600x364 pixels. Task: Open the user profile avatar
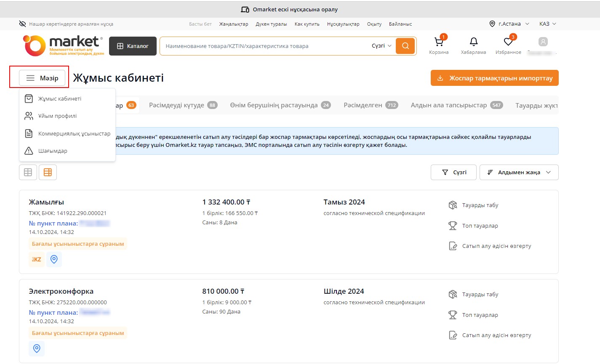[543, 42]
